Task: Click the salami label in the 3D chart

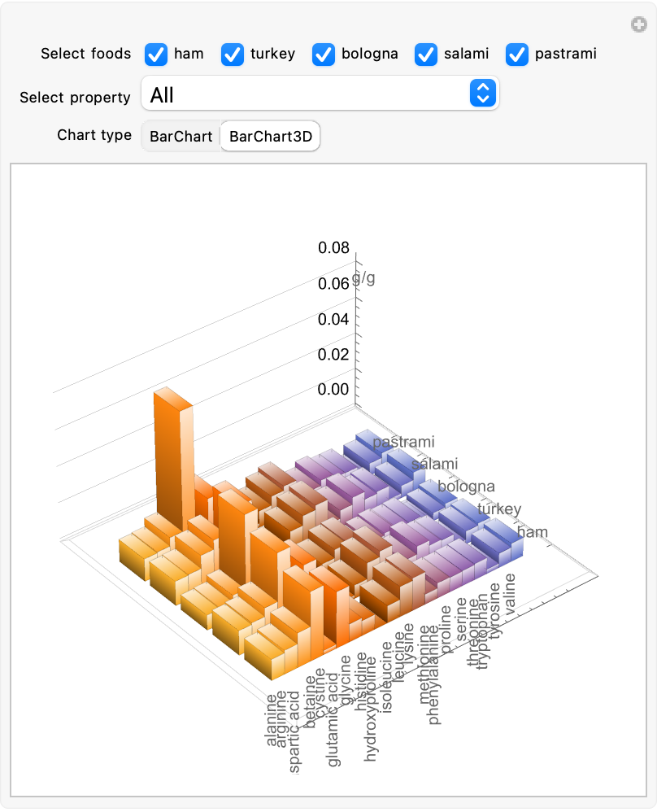Action: [x=434, y=464]
